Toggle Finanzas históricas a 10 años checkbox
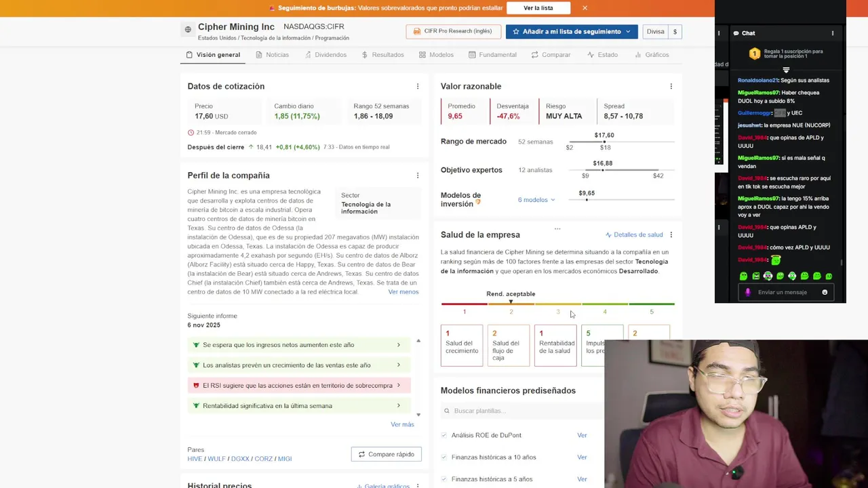This screenshot has height=488, width=868. click(x=444, y=457)
